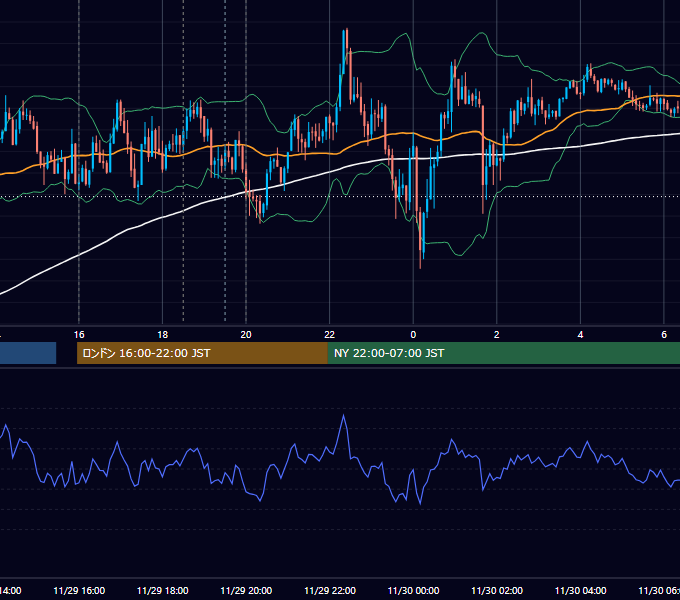Click the 11/29 16:00 date label
The height and width of the screenshot is (600, 680).
[x=79, y=591]
